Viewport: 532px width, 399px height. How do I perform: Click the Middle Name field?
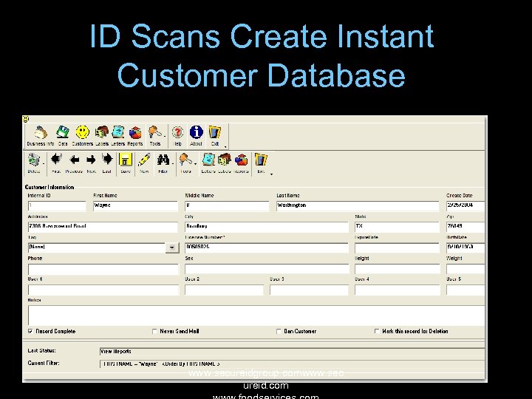227,206
